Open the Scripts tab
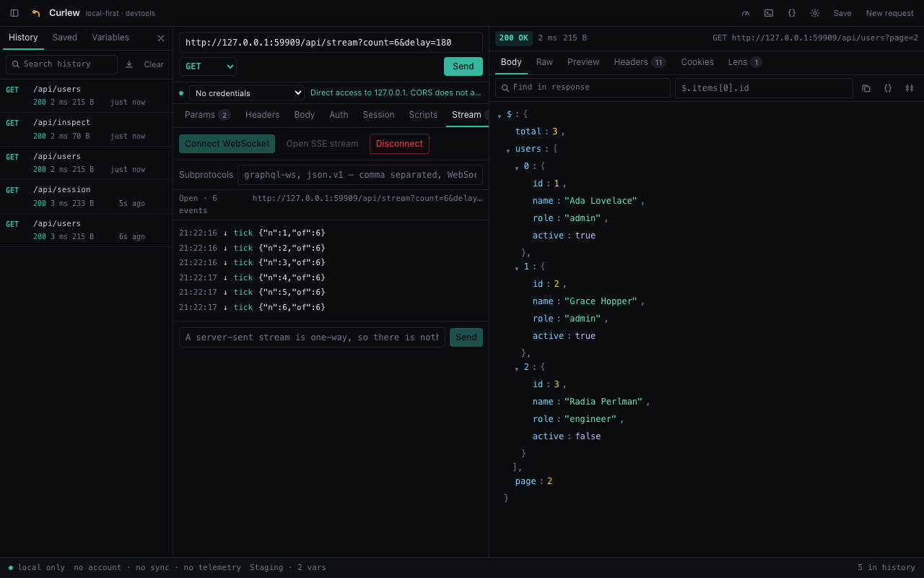This screenshot has width=924, height=578. [423, 115]
